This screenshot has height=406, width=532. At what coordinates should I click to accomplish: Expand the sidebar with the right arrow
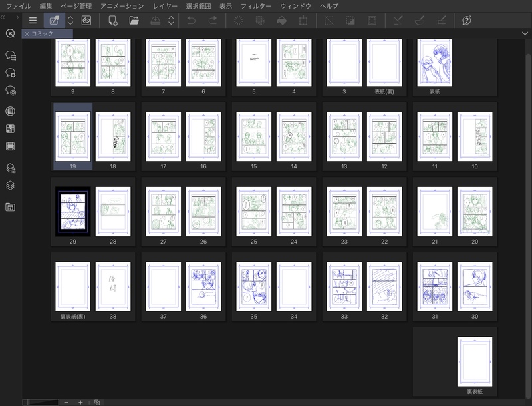pos(17,17)
